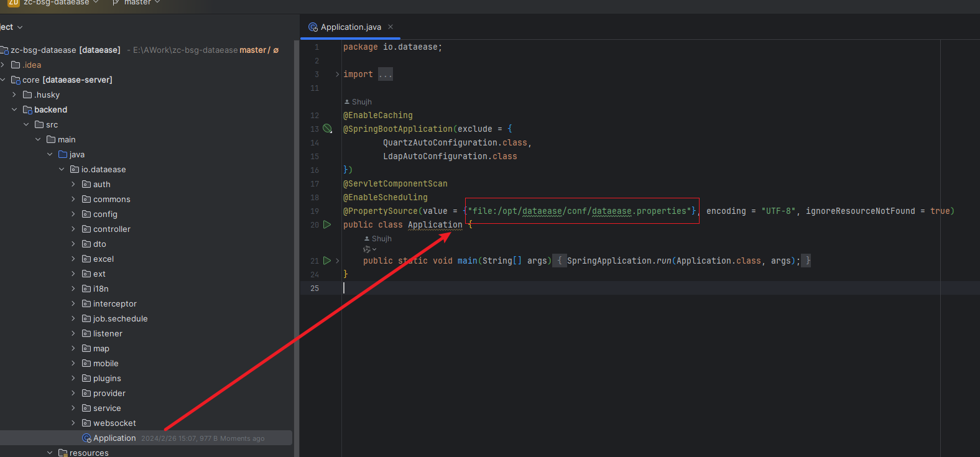Select the commons package

(x=111, y=199)
